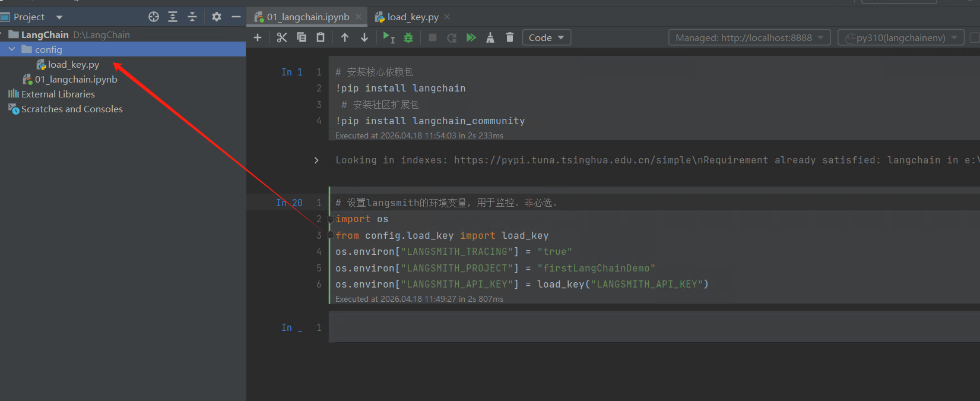Run cell and select below
The image size is (980, 401).
389,37
